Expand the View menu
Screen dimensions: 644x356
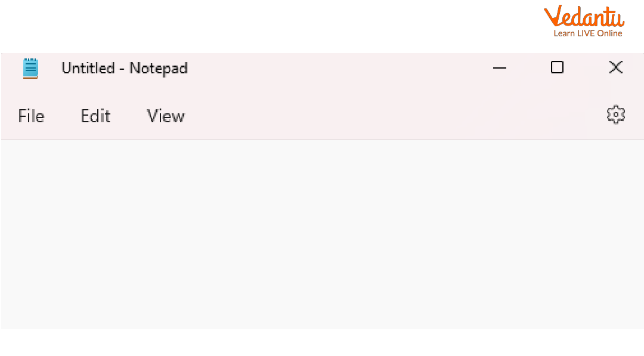[166, 116]
